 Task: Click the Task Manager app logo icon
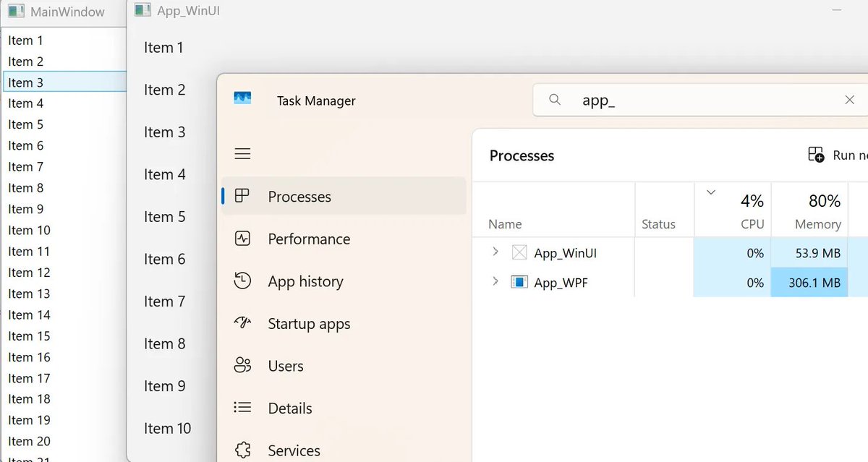[x=242, y=98]
